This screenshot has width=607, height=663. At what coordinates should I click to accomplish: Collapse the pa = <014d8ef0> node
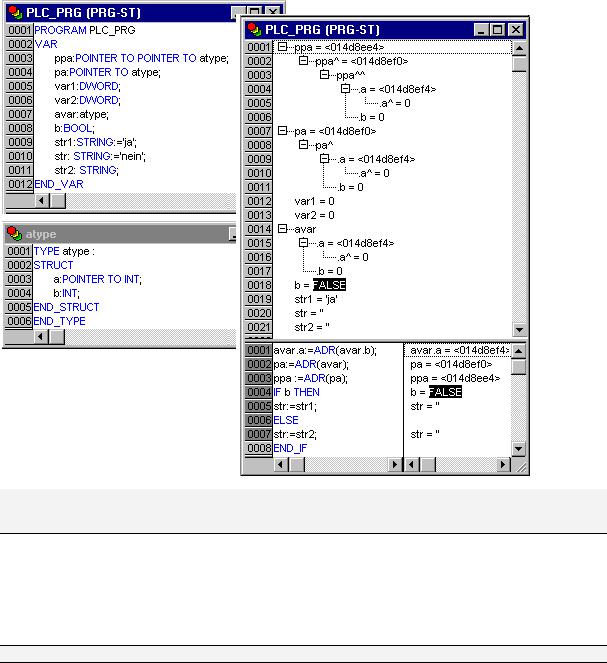[282, 131]
